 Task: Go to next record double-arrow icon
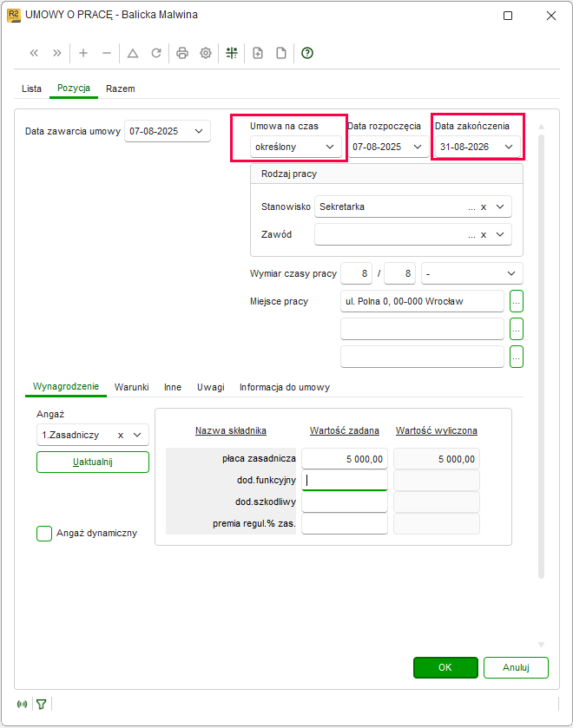click(x=57, y=53)
